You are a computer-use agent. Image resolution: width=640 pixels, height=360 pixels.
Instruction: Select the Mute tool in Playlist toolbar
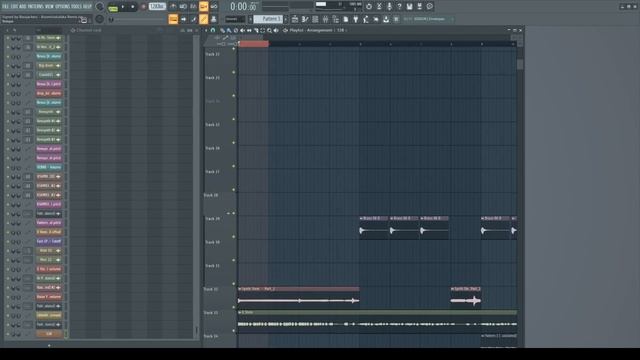(242, 30)
